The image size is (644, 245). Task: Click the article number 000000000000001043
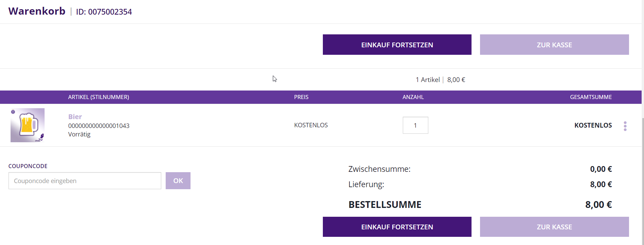[99, 126]
